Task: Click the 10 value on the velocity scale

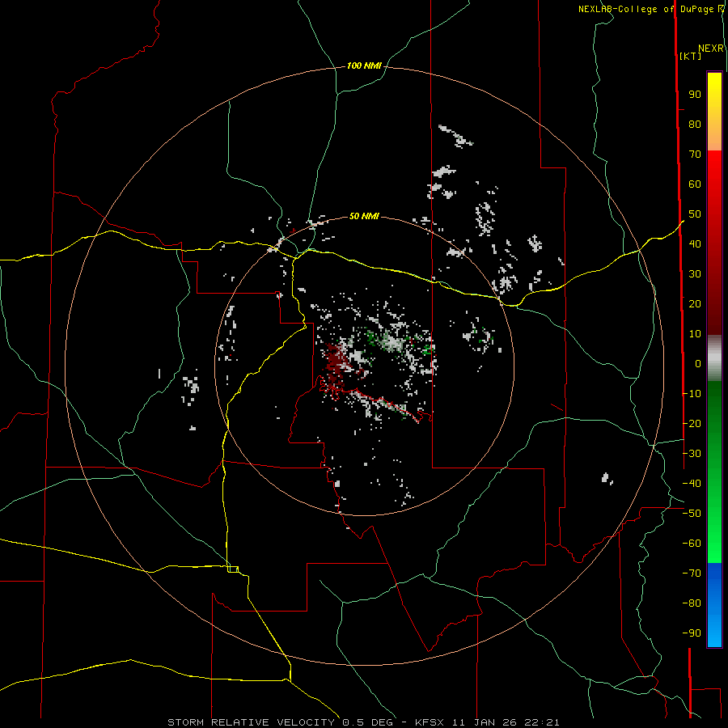Action: tap(695, 334)
